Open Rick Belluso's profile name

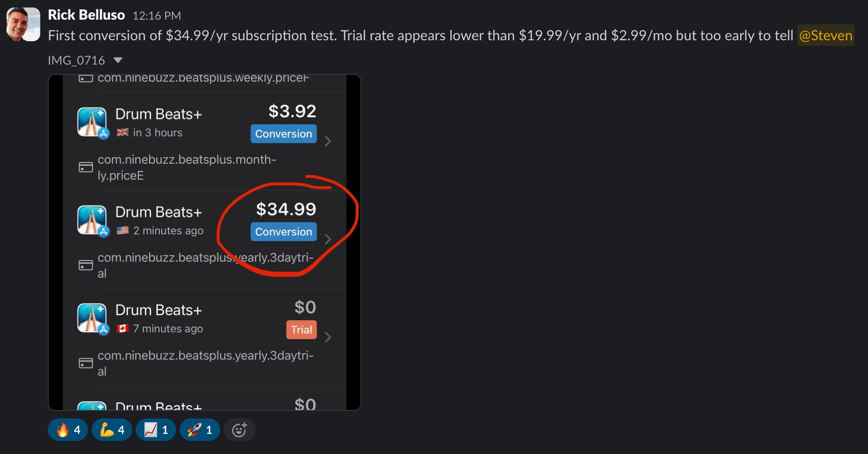point(86,15)
